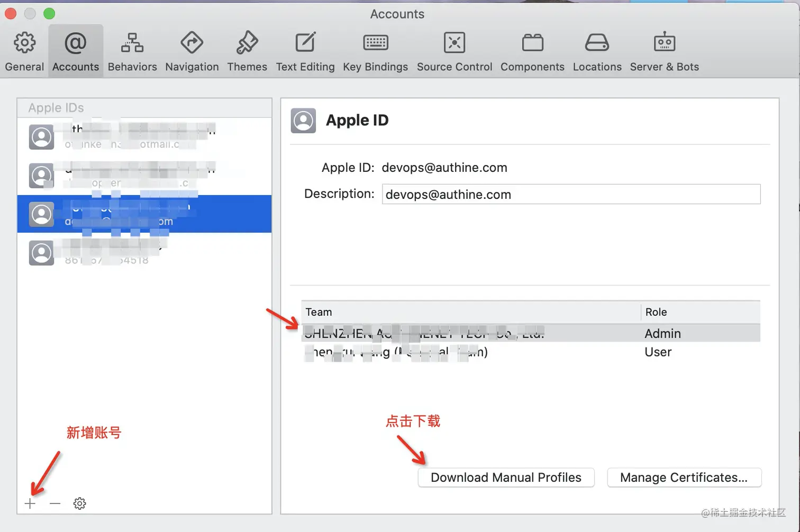Click the plus button to add account
This screenshot has height=532, width=800.
click(30, 503)
